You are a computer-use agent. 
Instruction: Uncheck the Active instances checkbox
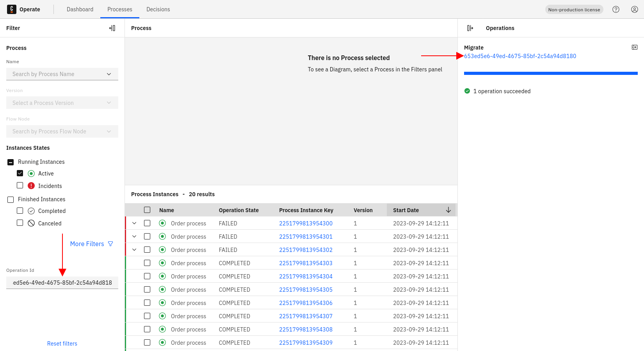20,173
